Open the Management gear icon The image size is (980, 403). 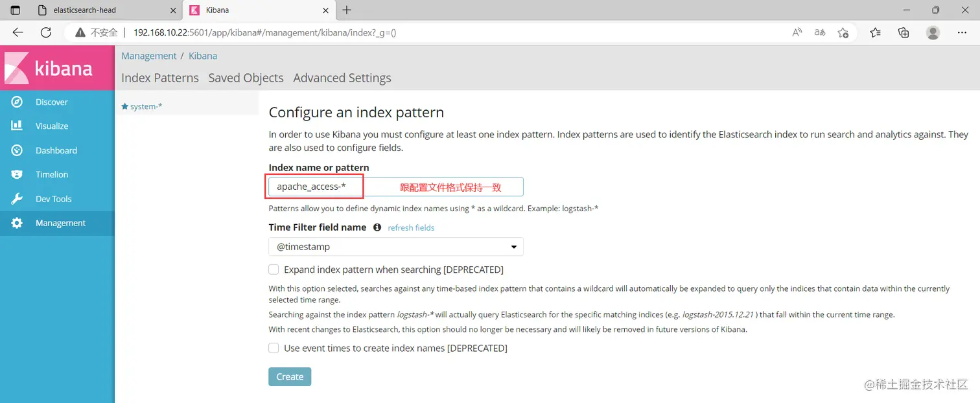tap(17, 223)
